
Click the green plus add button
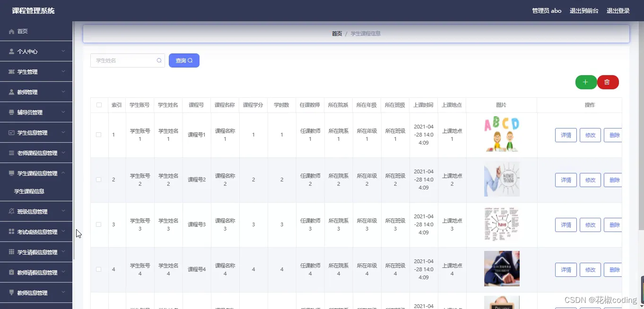[586, 82]
